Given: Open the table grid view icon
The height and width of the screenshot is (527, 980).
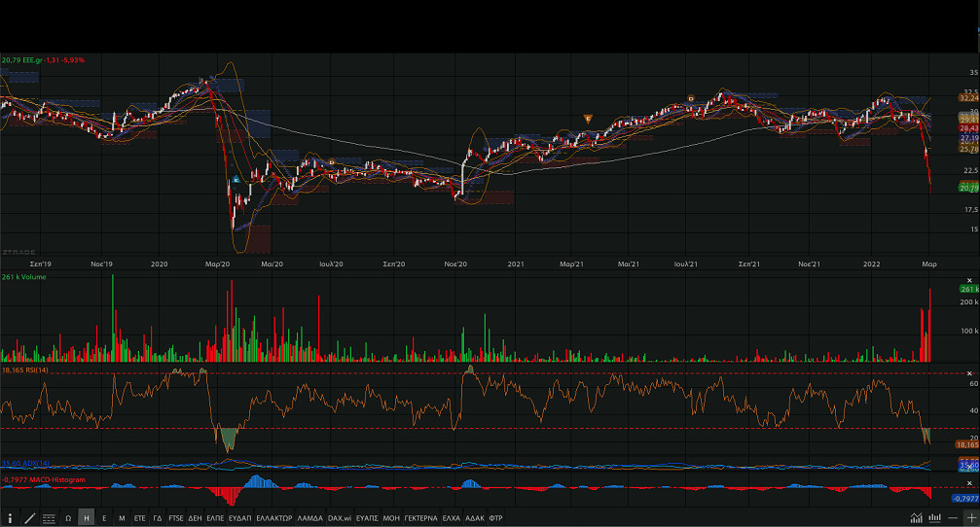Looking at the screenshot, I should (x=49, y=518).
